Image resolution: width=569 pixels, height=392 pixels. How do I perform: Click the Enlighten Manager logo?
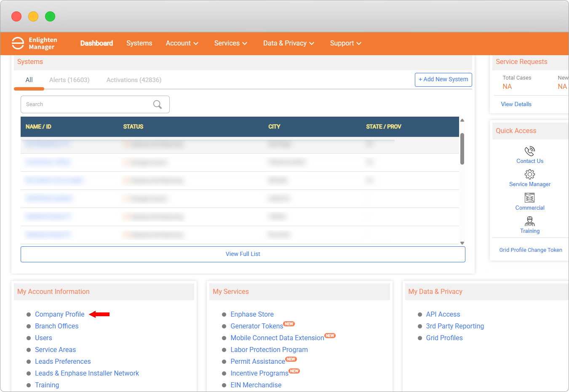pos(34,43)
